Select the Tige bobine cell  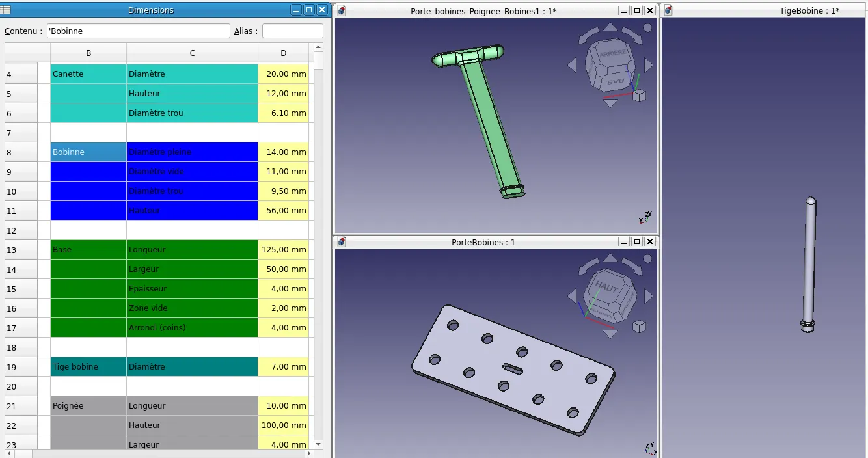point(88,367)
